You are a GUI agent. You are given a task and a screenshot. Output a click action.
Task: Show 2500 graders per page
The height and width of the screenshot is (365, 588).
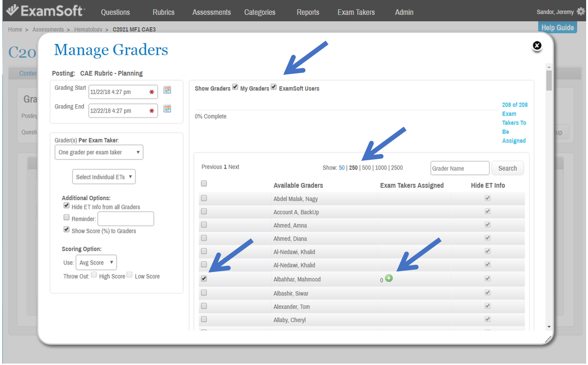coord(397,168)
